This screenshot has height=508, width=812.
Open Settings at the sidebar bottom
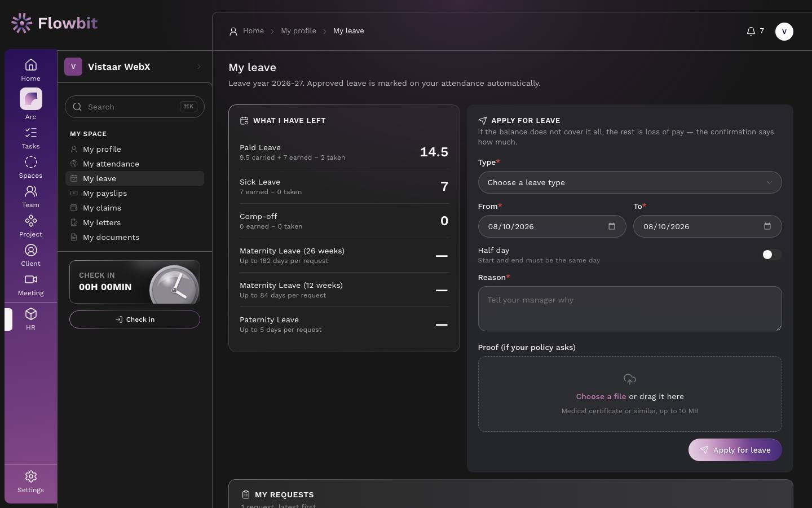(x=30, y=482)
